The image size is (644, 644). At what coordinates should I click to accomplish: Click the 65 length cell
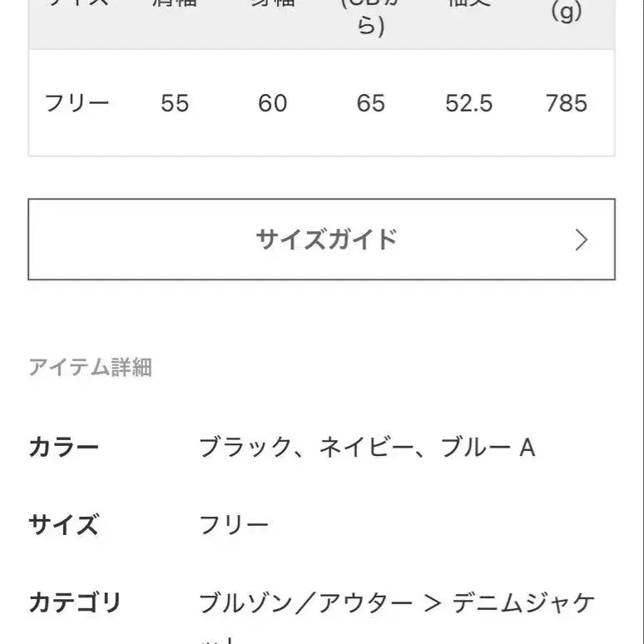371,103
